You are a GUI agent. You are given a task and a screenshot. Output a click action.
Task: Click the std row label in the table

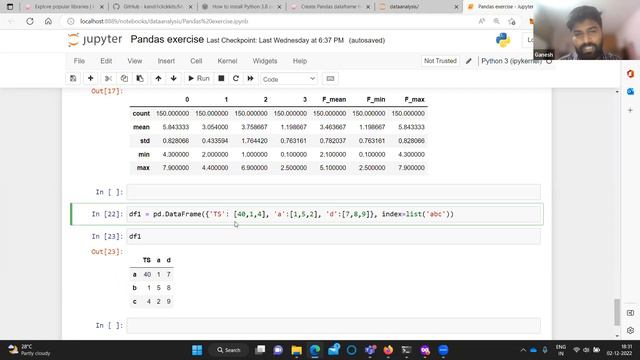(144, 141)
